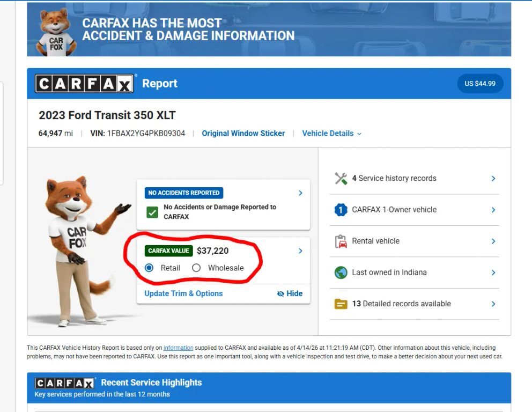Image resolution: width=532 pixels, height=412 pixels.
Task: Select the Wholesale value radio button
Action: pos(196,268)
